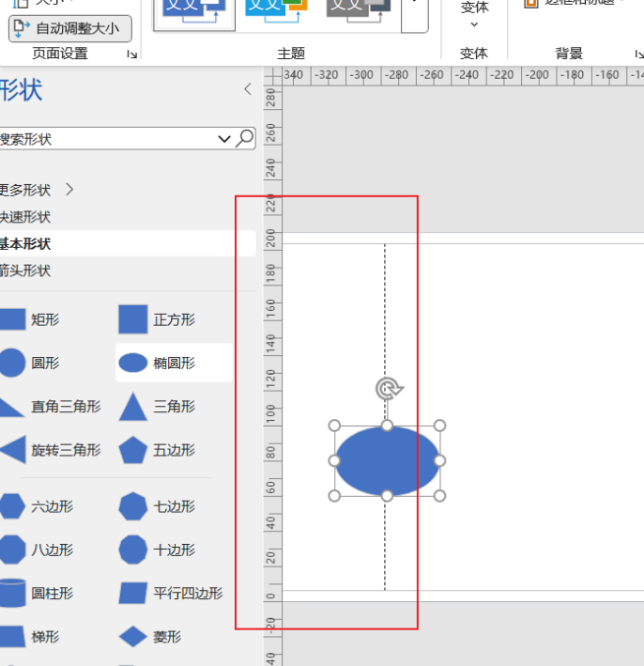Select the Parallelogram (平行四边形) shape
Viewport: 644px width, 666px height.
(x=171, y=593)
